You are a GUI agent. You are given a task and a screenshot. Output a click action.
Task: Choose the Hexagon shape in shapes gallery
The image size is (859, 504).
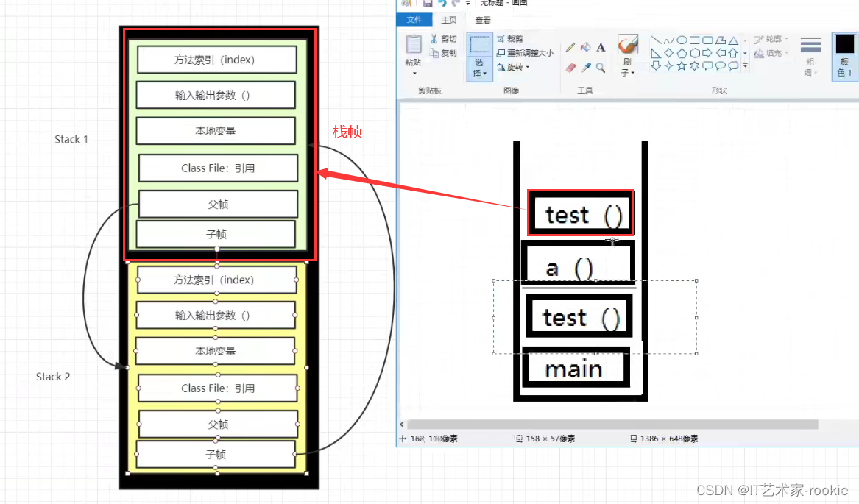[x=695, y=53]
